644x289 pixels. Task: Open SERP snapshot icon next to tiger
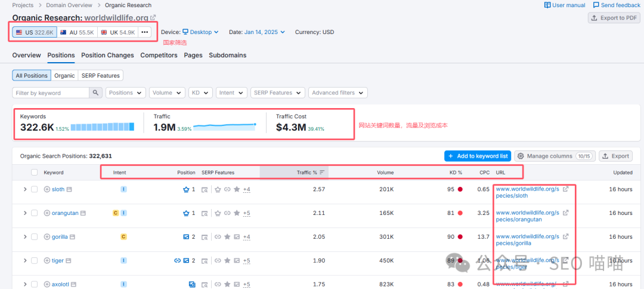pos(69,260)
